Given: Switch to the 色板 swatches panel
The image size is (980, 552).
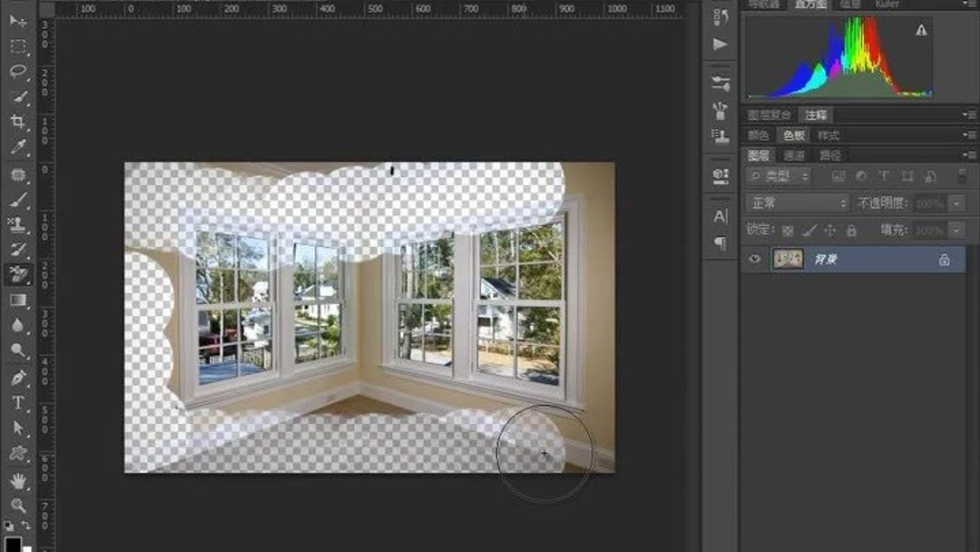Looking at the screenshot, I should [x=795, y=135].
